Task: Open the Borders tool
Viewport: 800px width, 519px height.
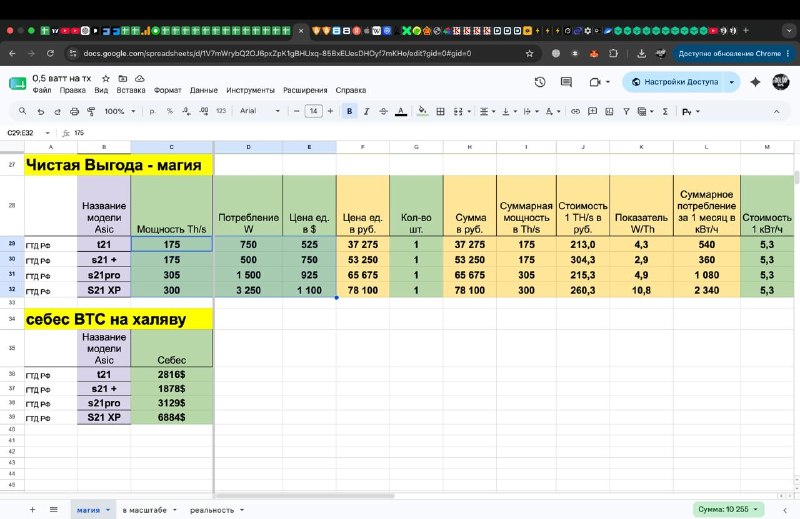Action: 440,111
